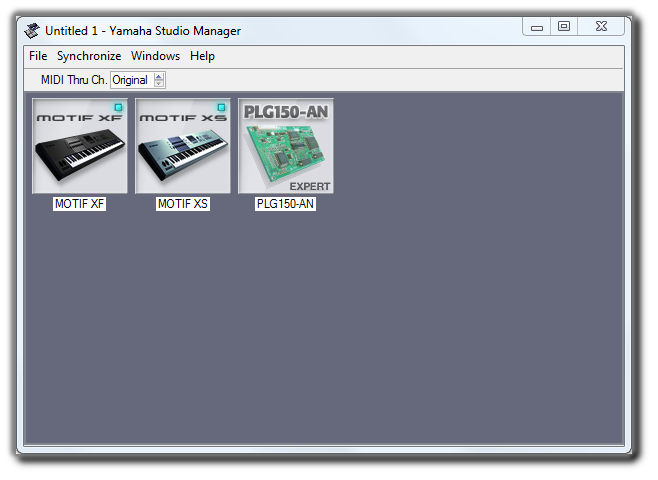Screen dimensions: 658x480
Task: Open the MOTIF XF editor icon
Action: coord(80,146)
